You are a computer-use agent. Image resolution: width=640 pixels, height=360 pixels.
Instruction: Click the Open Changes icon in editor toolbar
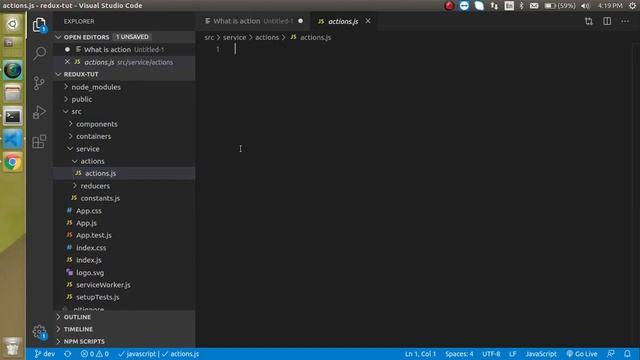coord(589,21)
